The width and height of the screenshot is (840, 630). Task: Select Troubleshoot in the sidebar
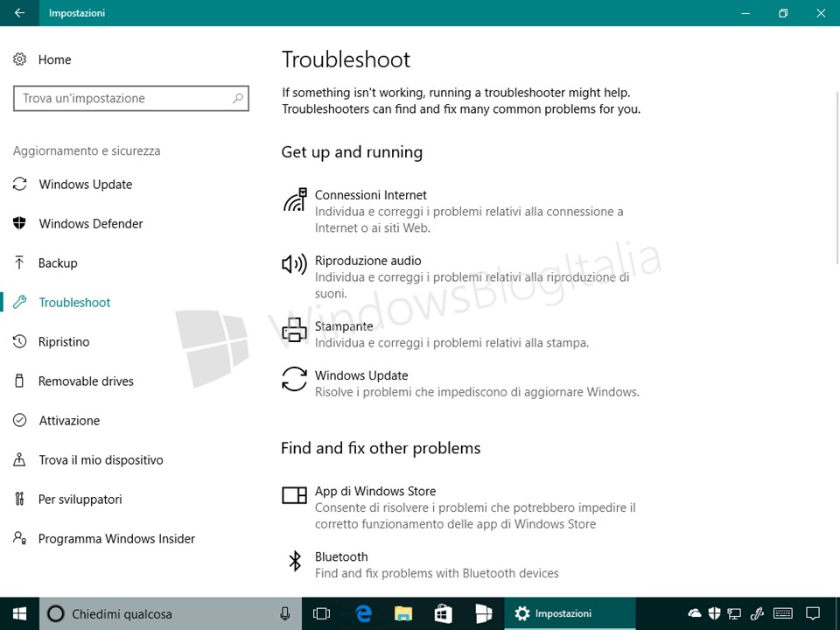(x=74, y=302)
